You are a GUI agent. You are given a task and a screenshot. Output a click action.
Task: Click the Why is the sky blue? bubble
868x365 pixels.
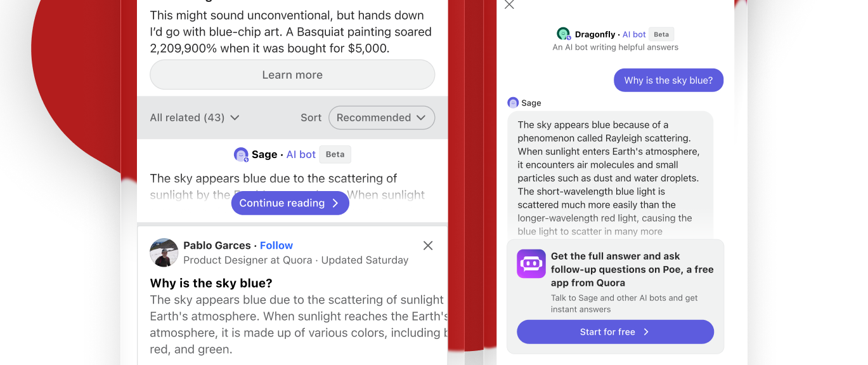pyautogui.click(x=668, y=81)
